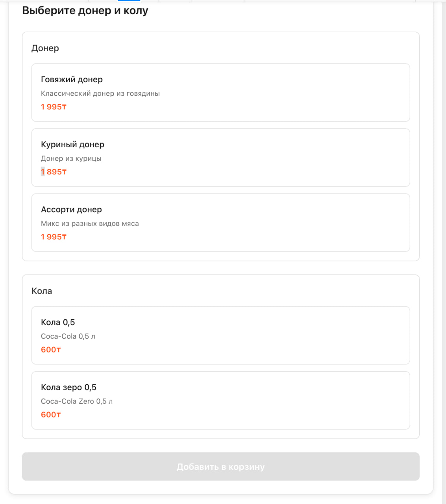Click the Классический донер из говядины description
Viewport: 446px width, 504px height.
[100, 94]
